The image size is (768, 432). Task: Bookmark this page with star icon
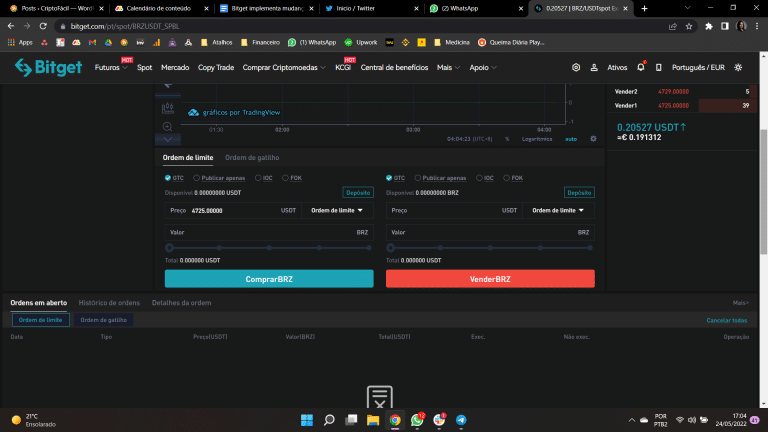(689, 26)
